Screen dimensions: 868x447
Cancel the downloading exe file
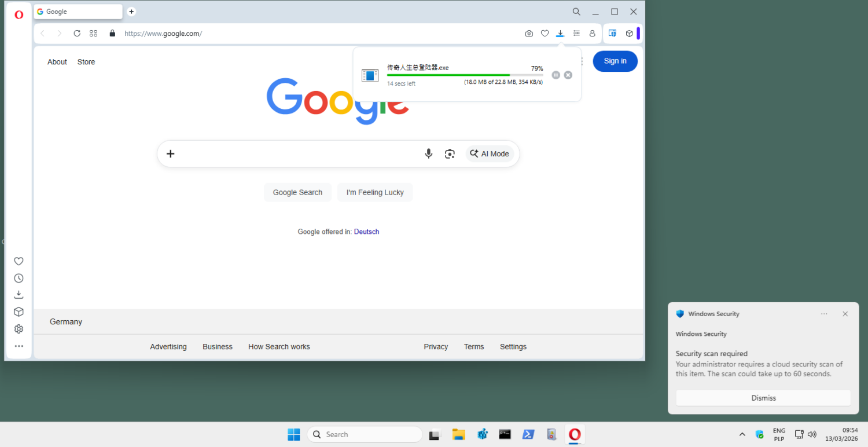(x=568, y=75)
